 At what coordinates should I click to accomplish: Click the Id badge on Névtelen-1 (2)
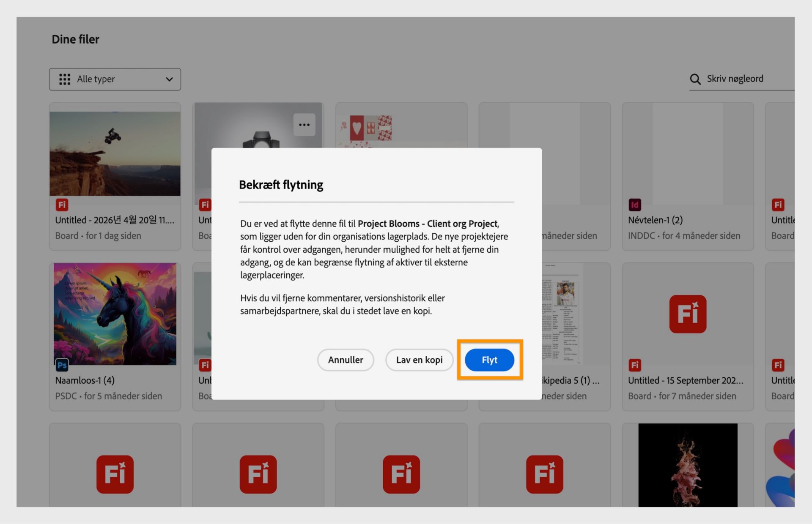(x=635, y=205)
